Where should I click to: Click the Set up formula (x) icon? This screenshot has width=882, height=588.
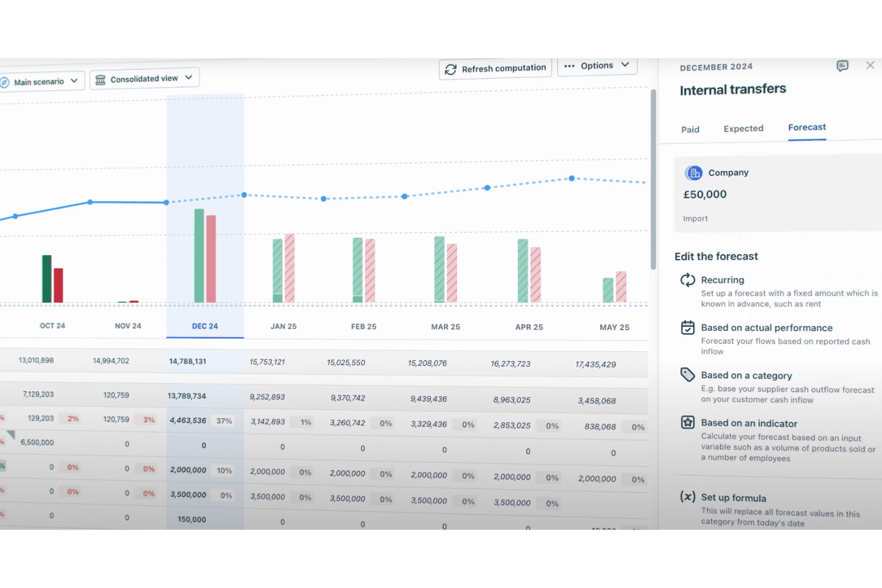pyautogui.click(x=688, y=497)
